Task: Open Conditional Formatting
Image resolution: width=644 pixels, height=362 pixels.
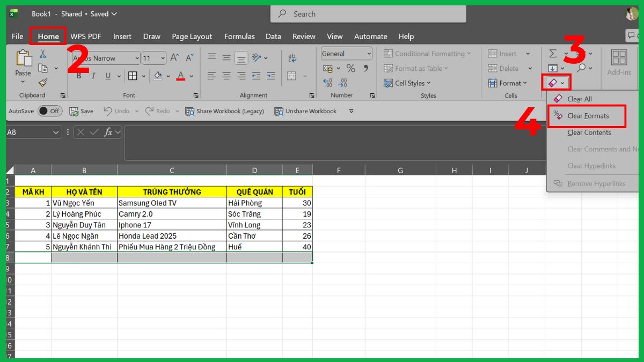Action: (x=428, y=54)
